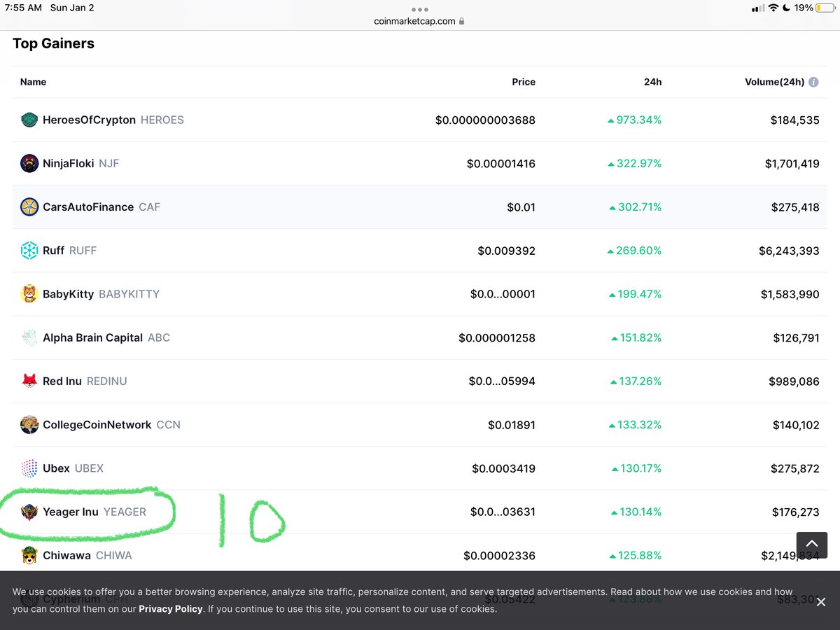Screen dimensions: 840x630
Task: Tap the cellular signal bars icon
Action: pos(757,8)
